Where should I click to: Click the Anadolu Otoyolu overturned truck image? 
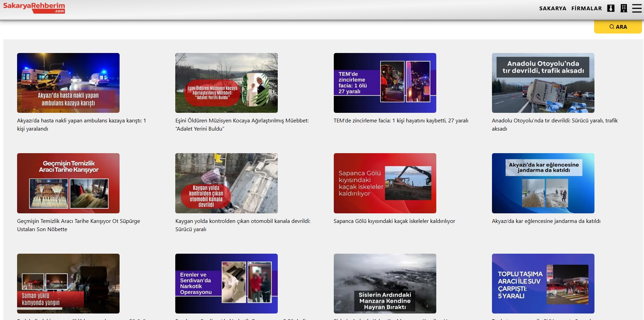coord(543,83)
